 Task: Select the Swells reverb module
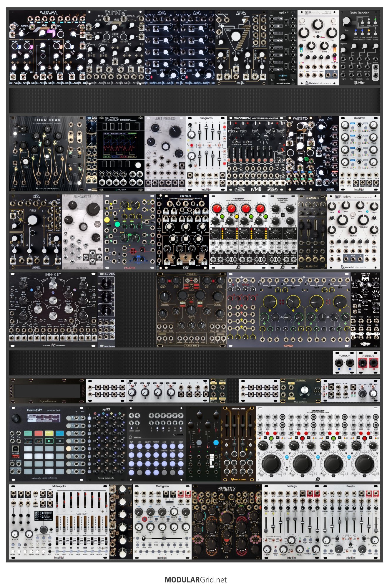pos(351,522)
